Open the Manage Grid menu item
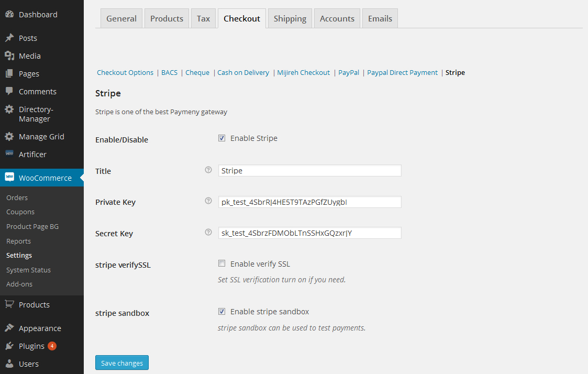 41,137
